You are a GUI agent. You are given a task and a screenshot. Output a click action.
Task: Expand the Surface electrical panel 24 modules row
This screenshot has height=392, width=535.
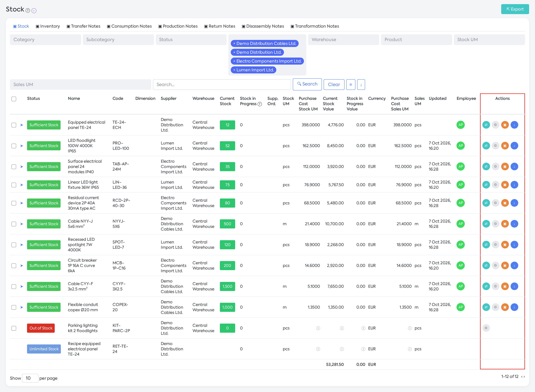[x=22, y=167]
